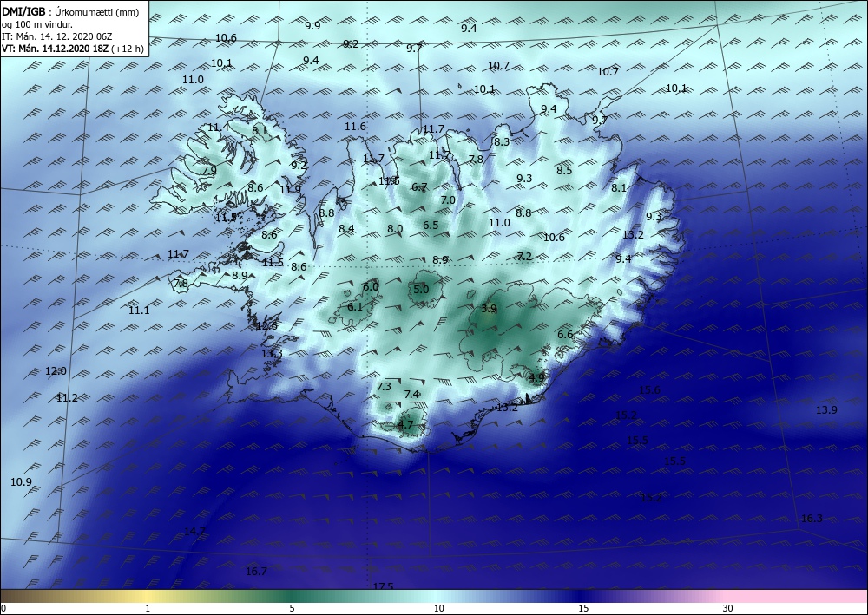
Task: Click the '(+12 h)' forecast offset text
Action: pos(128,49)
